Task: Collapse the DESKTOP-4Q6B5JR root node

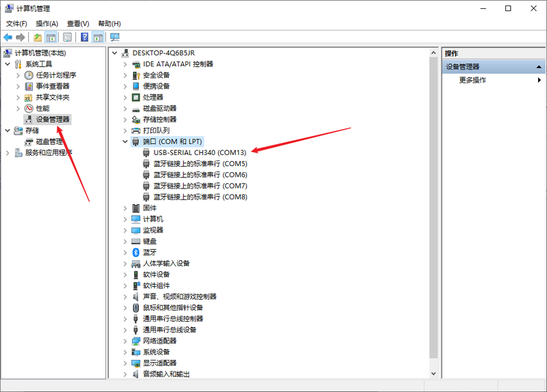Action: [114, 53]
